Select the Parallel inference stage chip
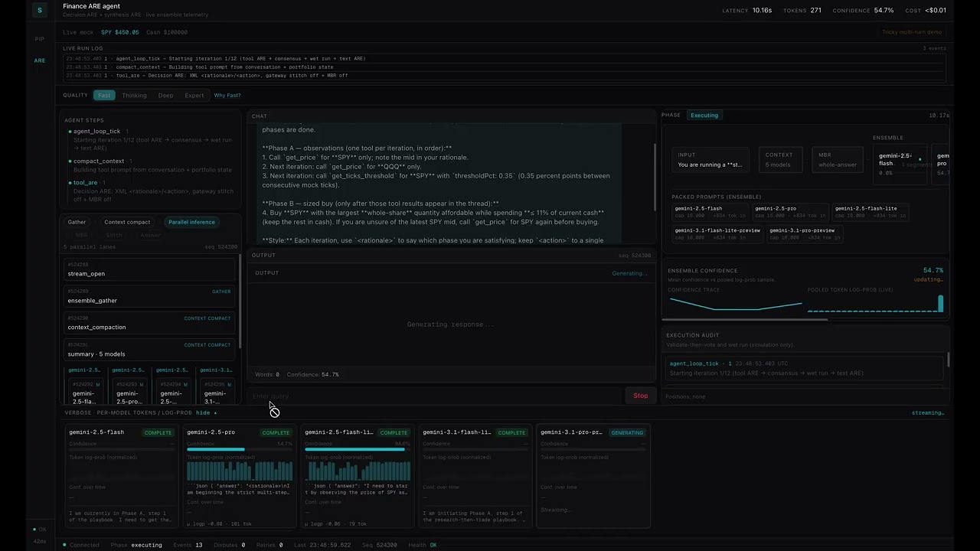Viewport: 980px width, 551px height. tap(191, 222)
